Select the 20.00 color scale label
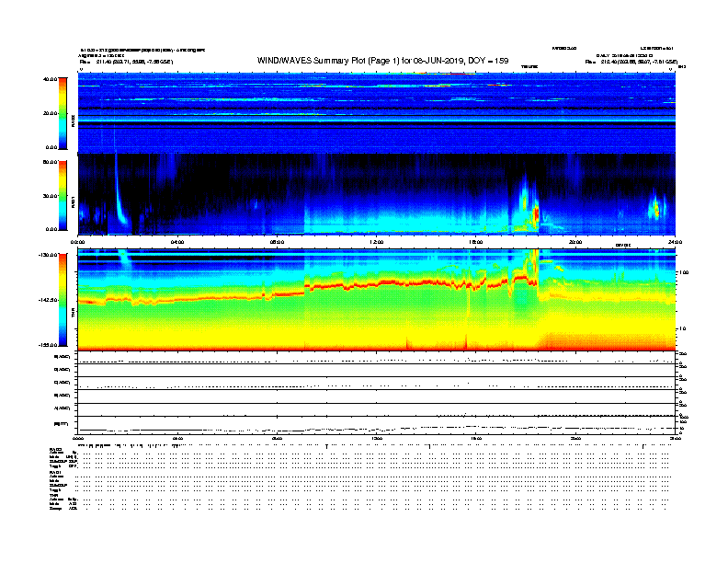 tap(51, 113)
